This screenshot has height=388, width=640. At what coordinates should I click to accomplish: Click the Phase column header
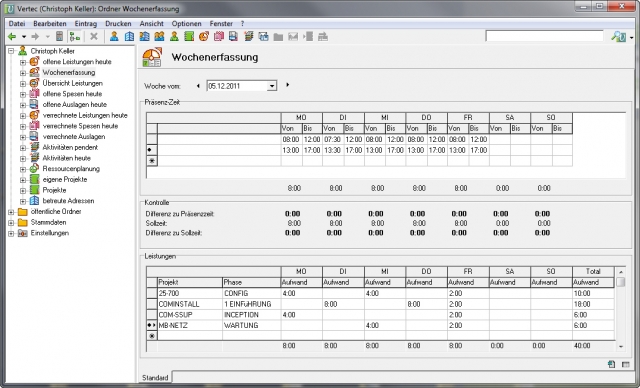click(x=251, y=282)
